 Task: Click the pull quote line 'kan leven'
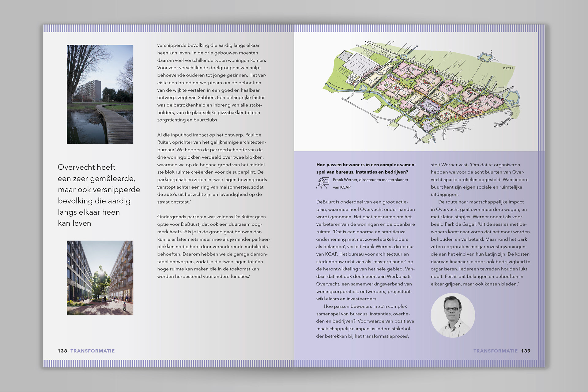tap(74, 223)
